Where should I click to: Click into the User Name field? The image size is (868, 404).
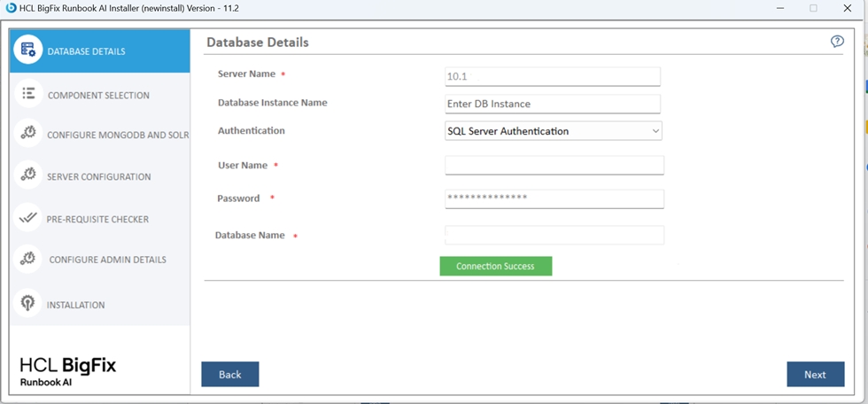tap(554, 166)
